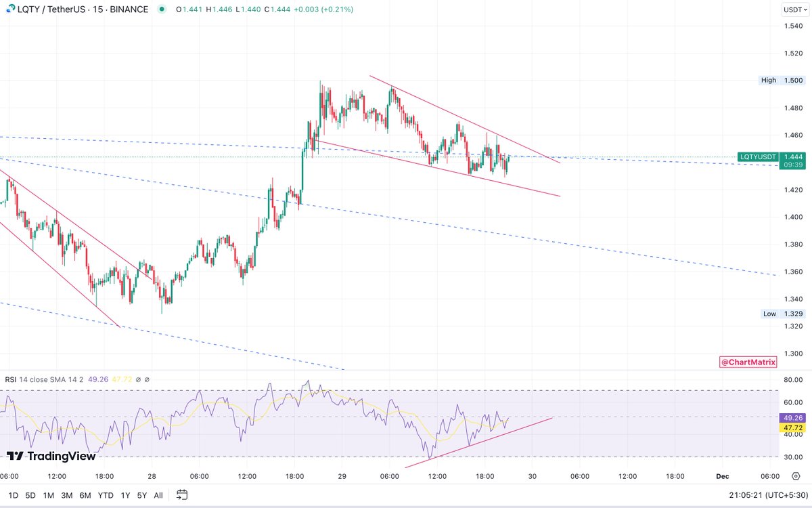
Task: Select the 5D date range
Action: (30, 495)
